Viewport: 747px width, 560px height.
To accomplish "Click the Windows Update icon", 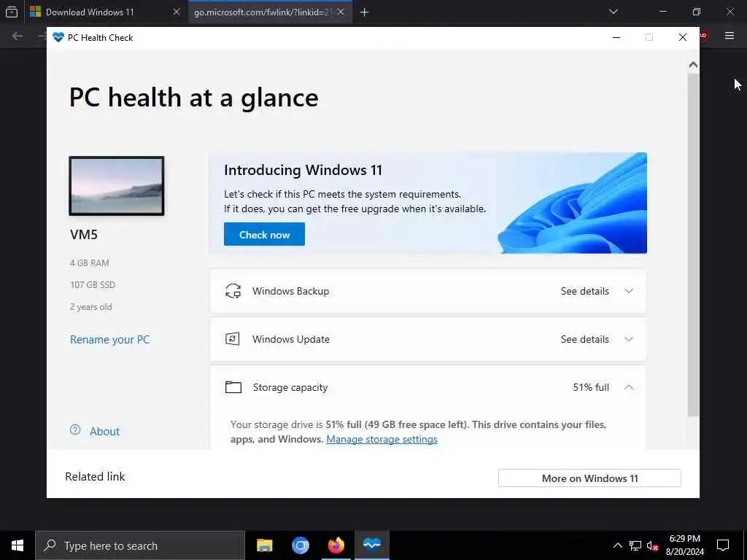I will click(x=232, y=339).
